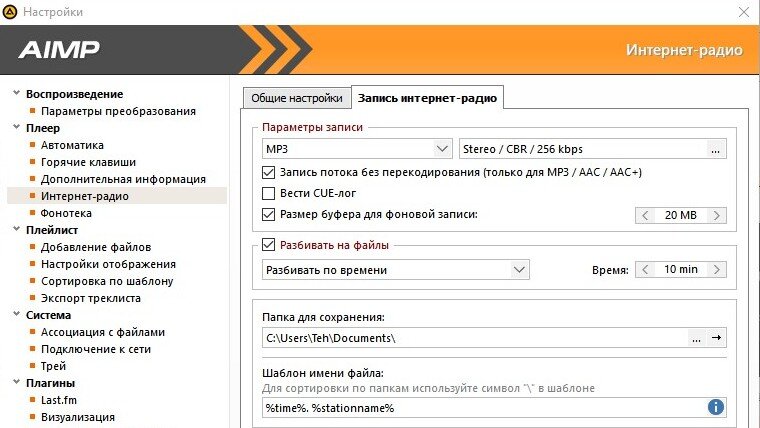
Task: Open Ассоциация с файлами settings
Action: point(103,332)
